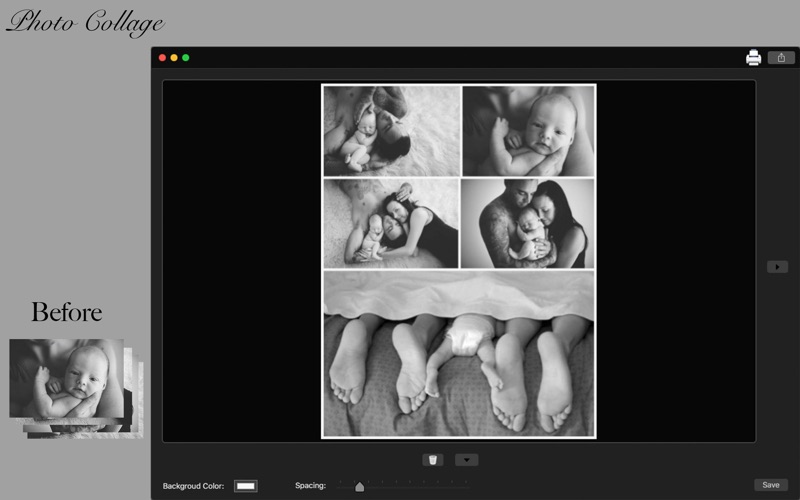
Task: Click the Save button
Action: pyautogui.click(x=770, y=485)
